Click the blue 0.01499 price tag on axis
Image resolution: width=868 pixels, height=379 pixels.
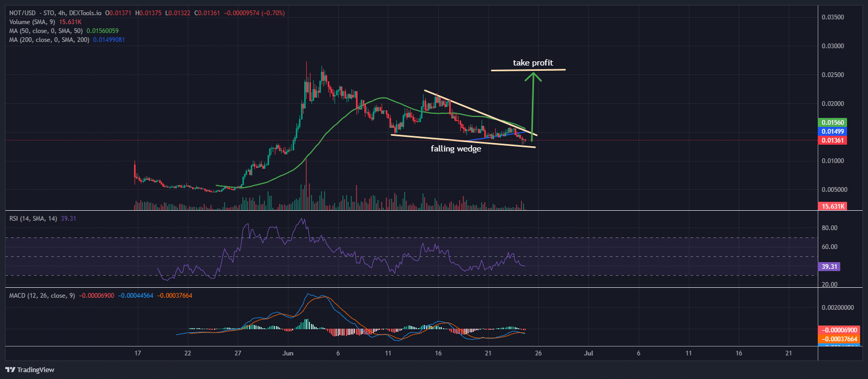[x=832, y=132]
